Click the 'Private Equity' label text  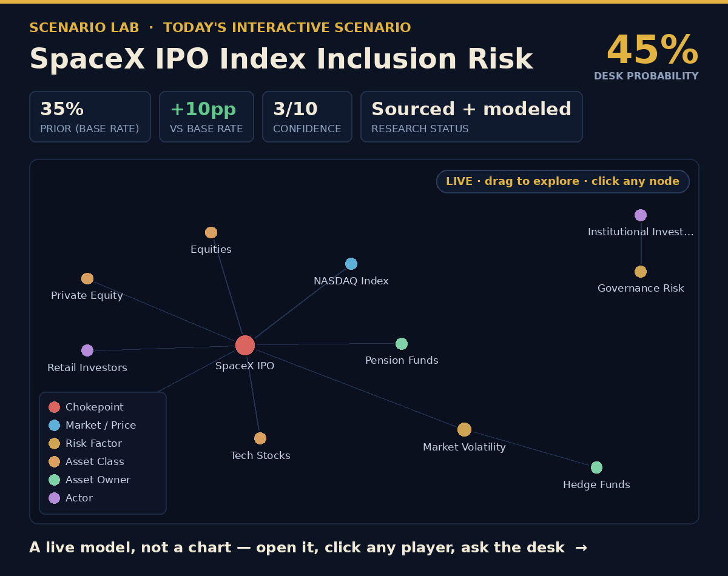87,296
